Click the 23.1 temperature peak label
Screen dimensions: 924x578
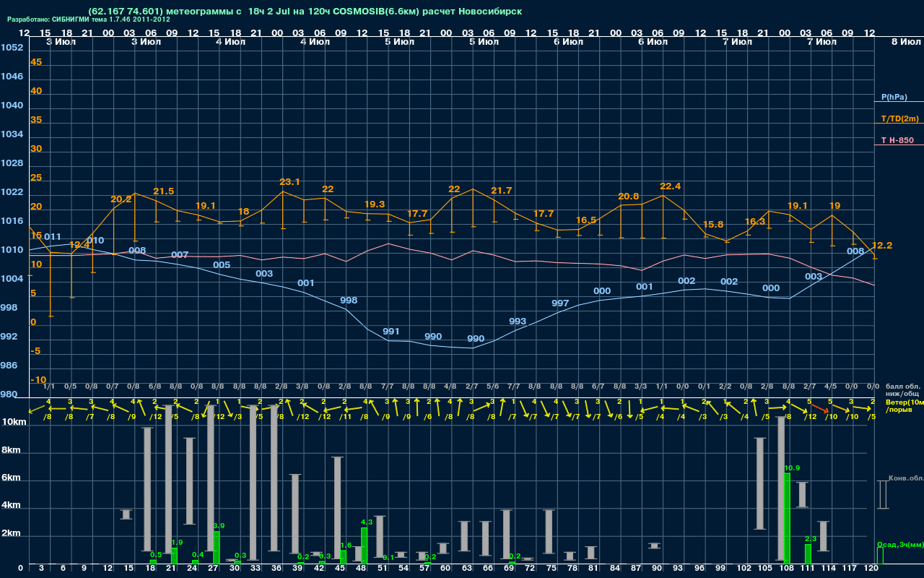click(x=289, y=182)
